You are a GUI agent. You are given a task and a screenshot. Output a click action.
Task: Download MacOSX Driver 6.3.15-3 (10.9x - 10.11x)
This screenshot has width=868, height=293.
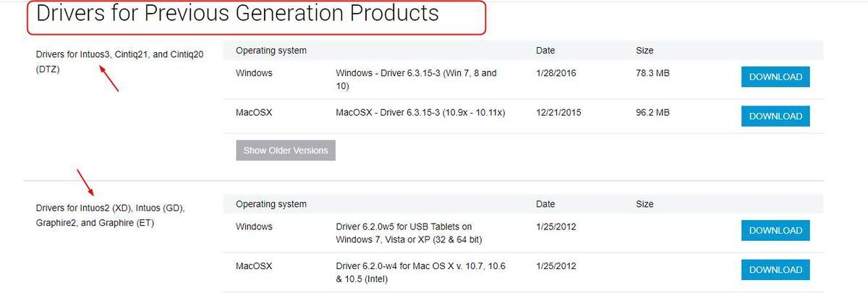coord(775,116)
